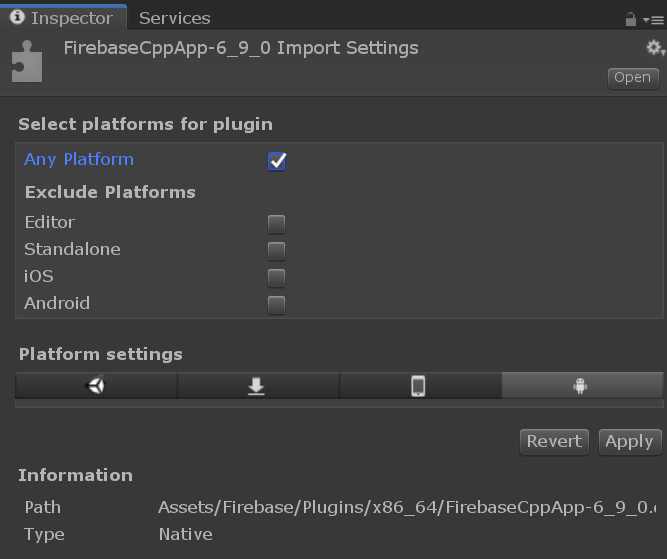Click the FirebaseCppApp-6_9_0 Import Settings title
667x559 pixels.
(241, 48)
